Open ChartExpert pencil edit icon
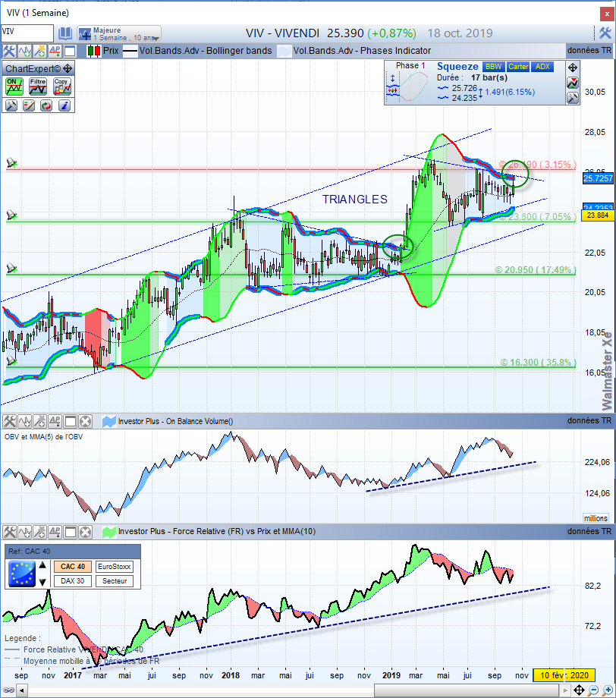The width and height of the screenshot is (616, 698). point(29,105)
